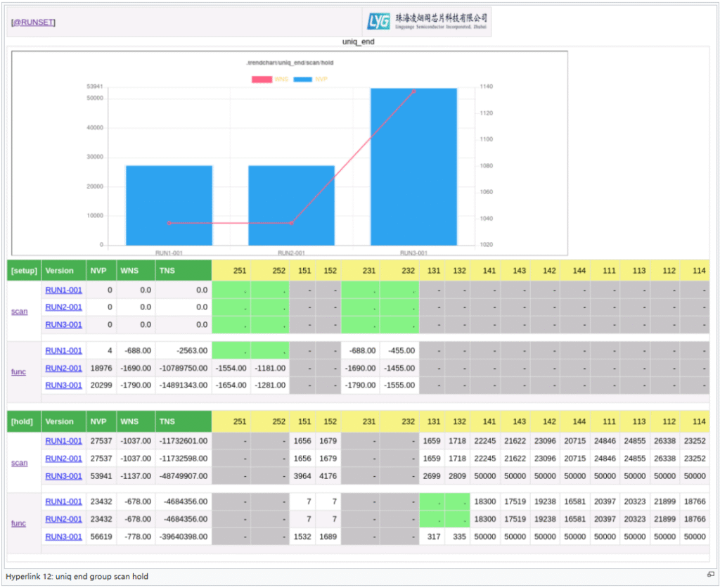This screenshot has width=720, height=588.
Task: Open the @RUNSET link
Action: 33,23
